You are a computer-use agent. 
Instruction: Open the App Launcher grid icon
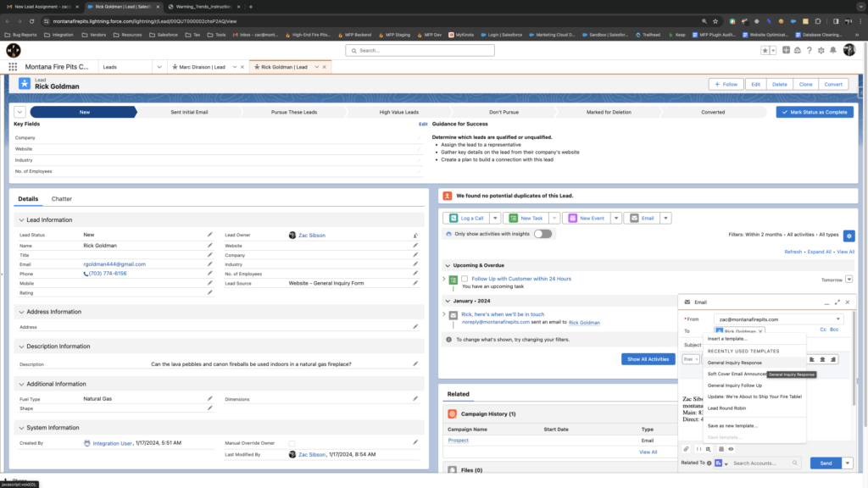tap(13, 67)
